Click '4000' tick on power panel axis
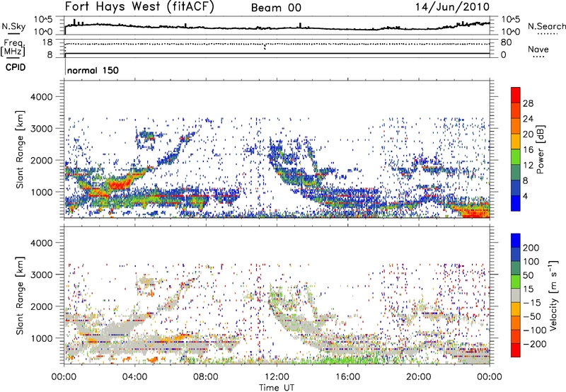The width and height of the screenshot is (566, 392). (42, 97)
